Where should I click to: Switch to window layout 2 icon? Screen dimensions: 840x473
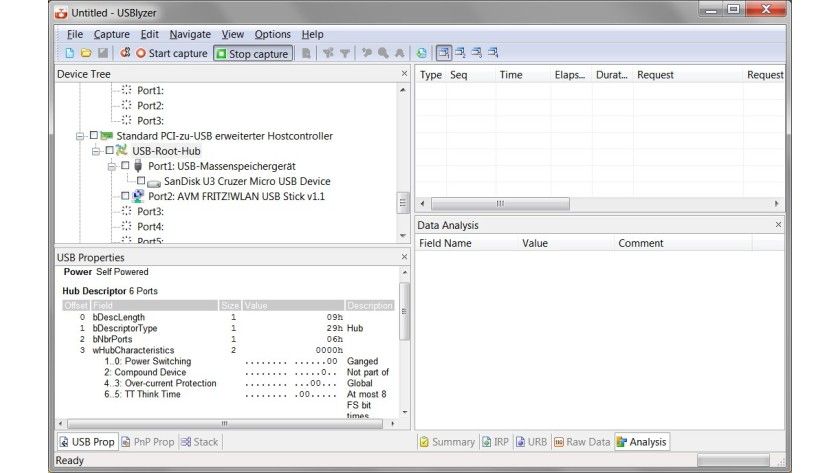coord(460,52)
